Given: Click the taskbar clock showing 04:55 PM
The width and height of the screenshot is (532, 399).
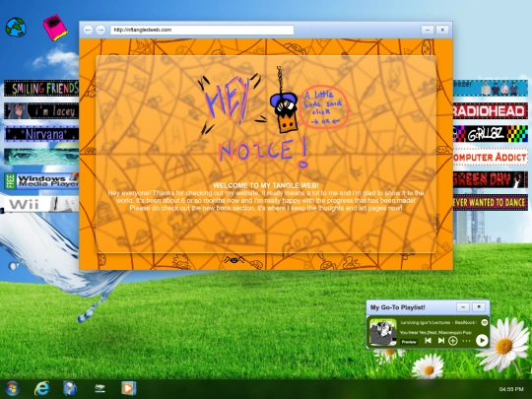Looking at the screenshot, I should (x=511, y=389).
